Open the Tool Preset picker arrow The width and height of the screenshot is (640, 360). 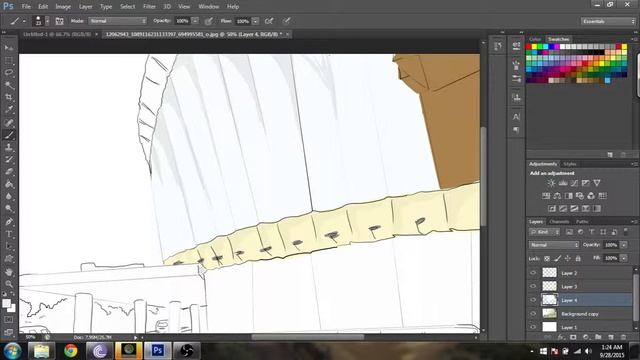24,21
